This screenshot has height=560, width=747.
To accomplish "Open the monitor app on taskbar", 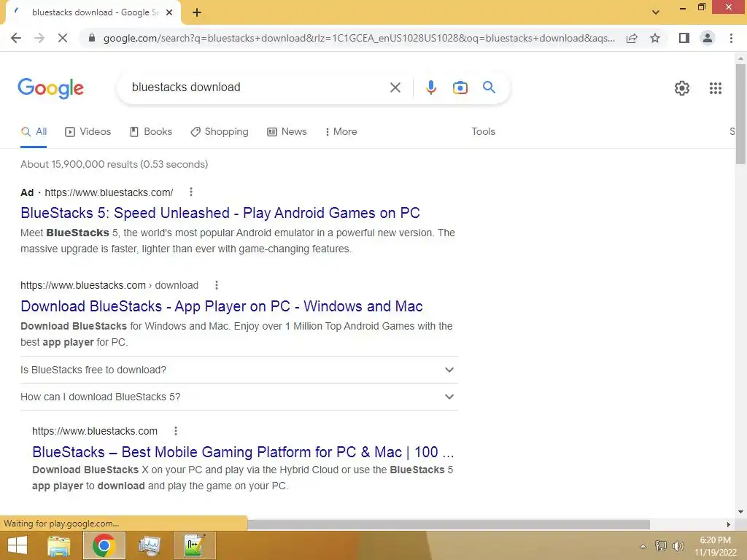I will (x=149, y=545).
